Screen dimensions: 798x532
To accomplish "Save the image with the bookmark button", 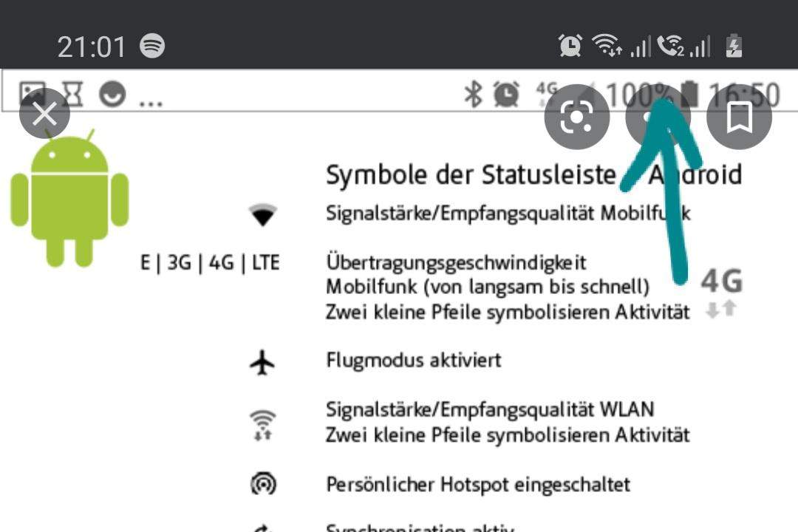I will (x=739, y=117).
